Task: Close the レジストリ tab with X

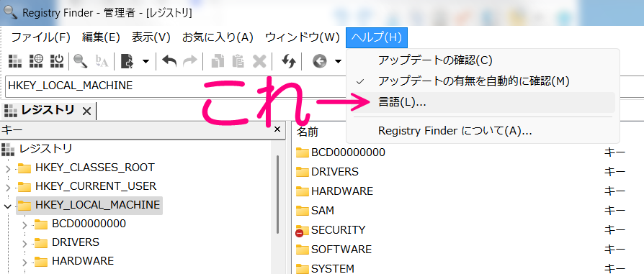Action: 86,111
